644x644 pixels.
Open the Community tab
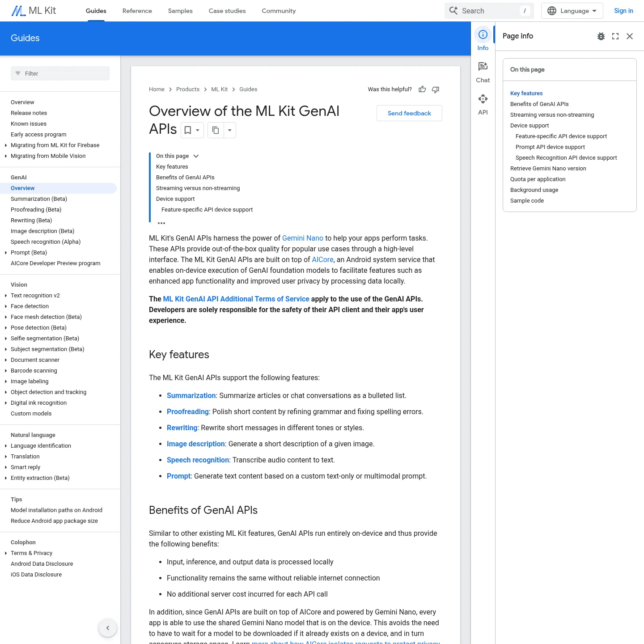pos(279,11)
